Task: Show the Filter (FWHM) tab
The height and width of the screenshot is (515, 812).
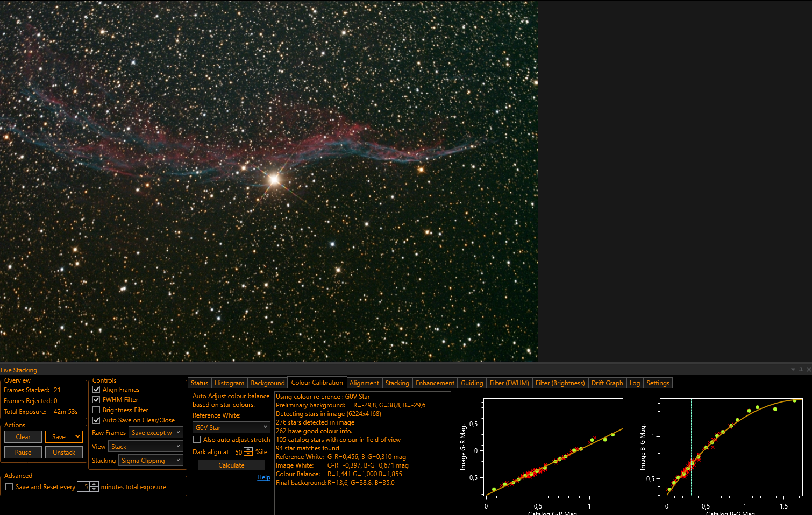Action: pyautogui.click(x=509, y=383)
